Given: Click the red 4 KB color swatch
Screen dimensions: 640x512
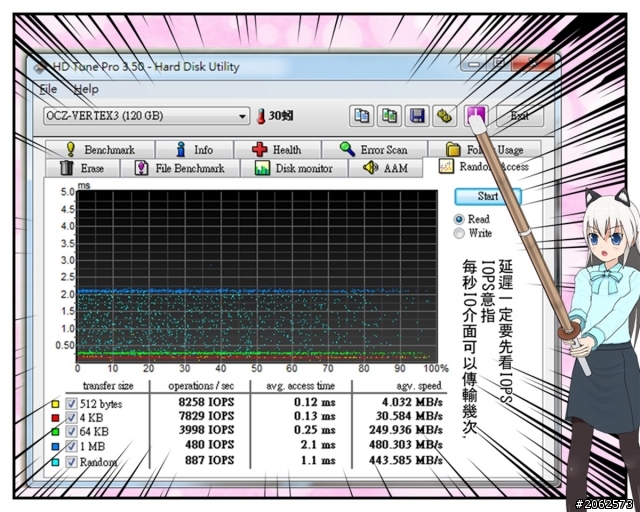Looking at the screenshot, I should coord(55,418).
